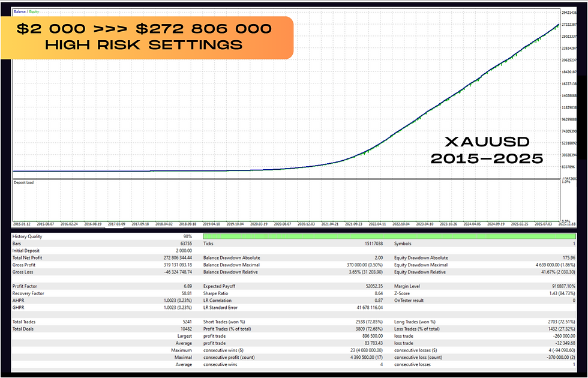Select Z-Score value "1.43 (84.73%)"
Image resolution: width=588 pixels, height=378 pixels.
pos(562,293)
